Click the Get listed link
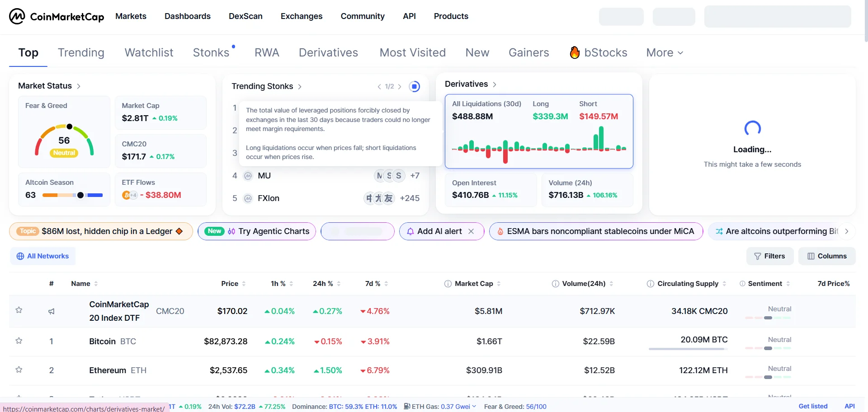Viewport: 868px width, 412px height. click(x=813, y=406)
